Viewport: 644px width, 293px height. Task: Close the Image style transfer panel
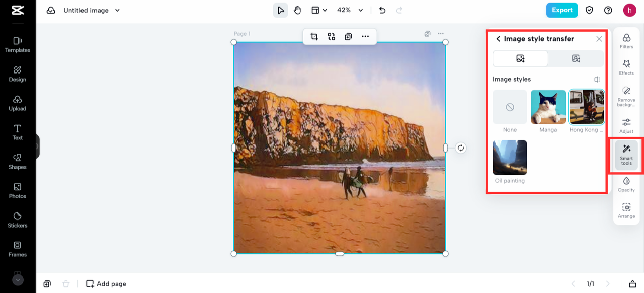599,39
